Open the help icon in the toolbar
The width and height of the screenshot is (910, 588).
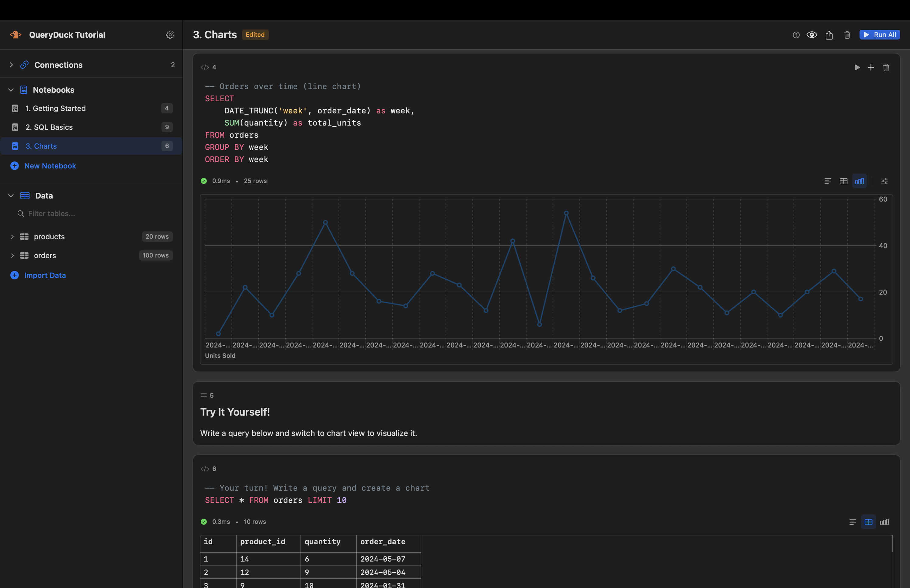tap(796, 35)
